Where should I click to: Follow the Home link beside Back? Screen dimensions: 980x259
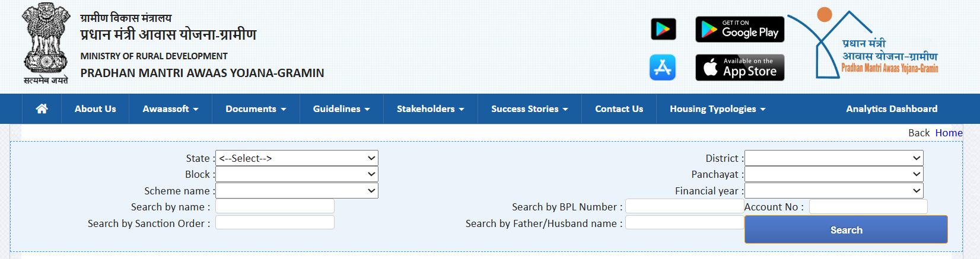pyautogui.click(x=949, y=133)
